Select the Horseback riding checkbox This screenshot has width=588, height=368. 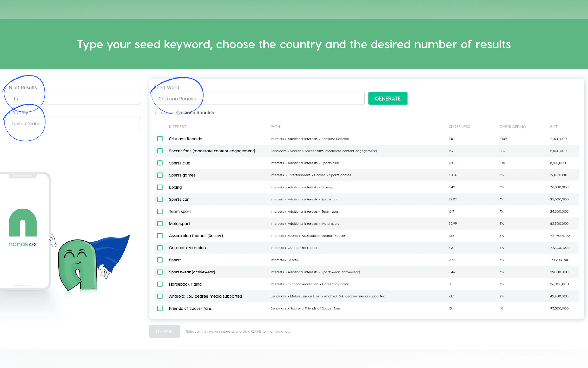pos(160,284)
